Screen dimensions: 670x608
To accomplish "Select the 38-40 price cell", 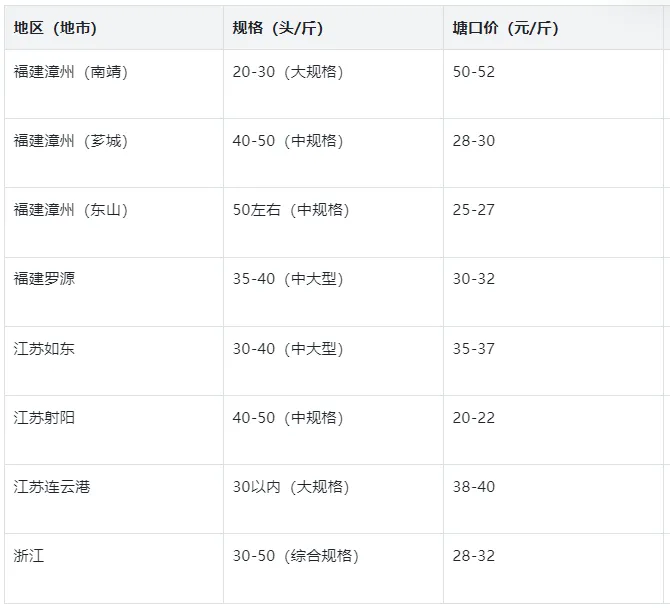I will tap(473, 487).
